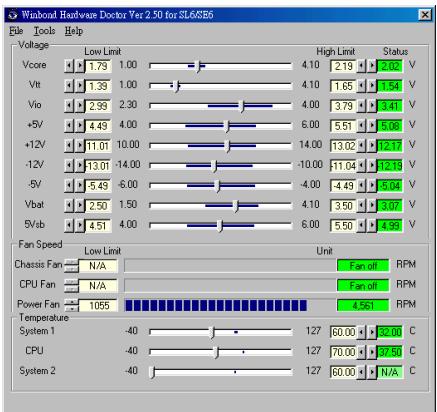Click the Vtt voltage slider thumb
Image resolution: width=437 pixels, height=412 pixels.
click(x=176, y=86)
